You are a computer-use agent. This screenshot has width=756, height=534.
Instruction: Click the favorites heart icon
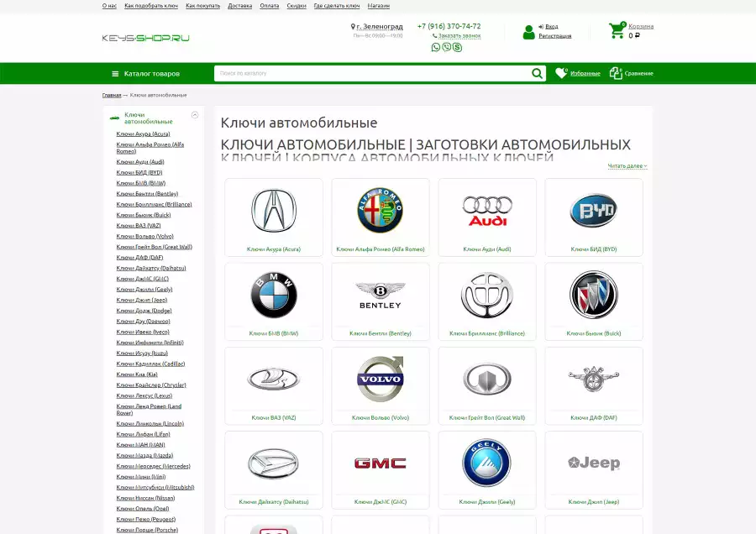[561, 73]
